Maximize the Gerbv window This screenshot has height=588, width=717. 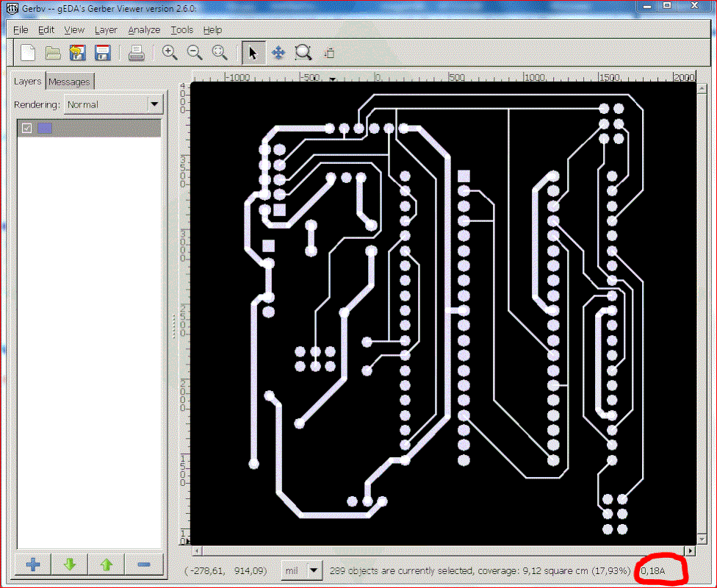point(668,7)
